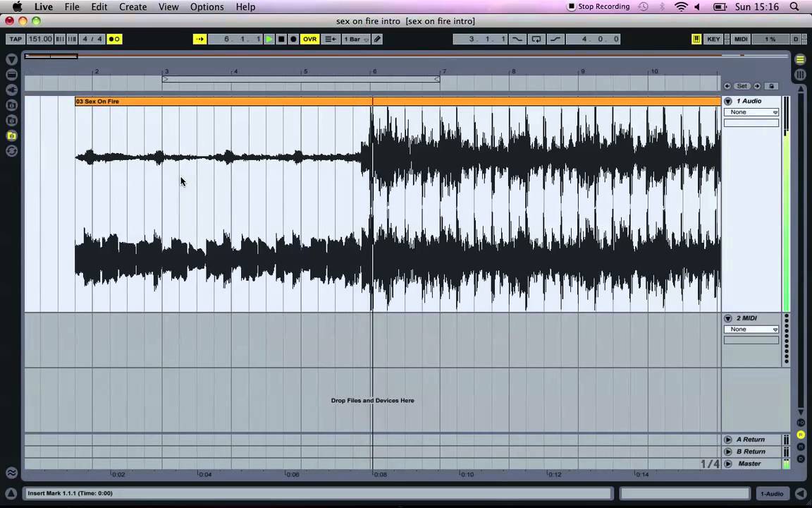Fold the 1 Audio track with its triangle
The width and height of the screenshot is (812, 508).
click(728, 101)
